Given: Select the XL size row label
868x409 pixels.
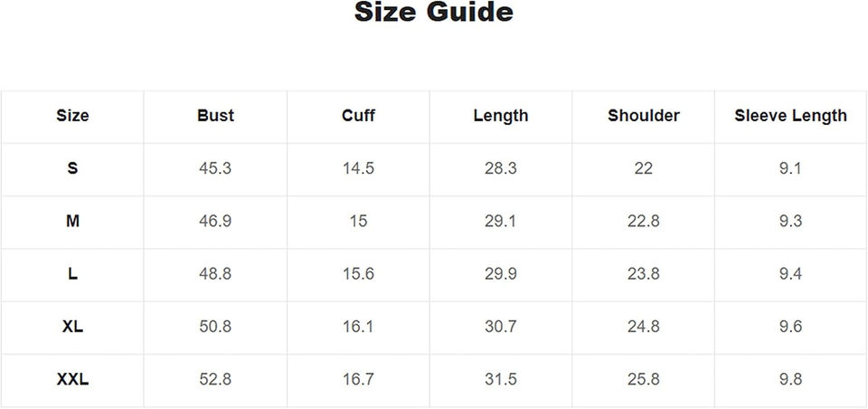Looking at the screenshot, I should point(72,327).
